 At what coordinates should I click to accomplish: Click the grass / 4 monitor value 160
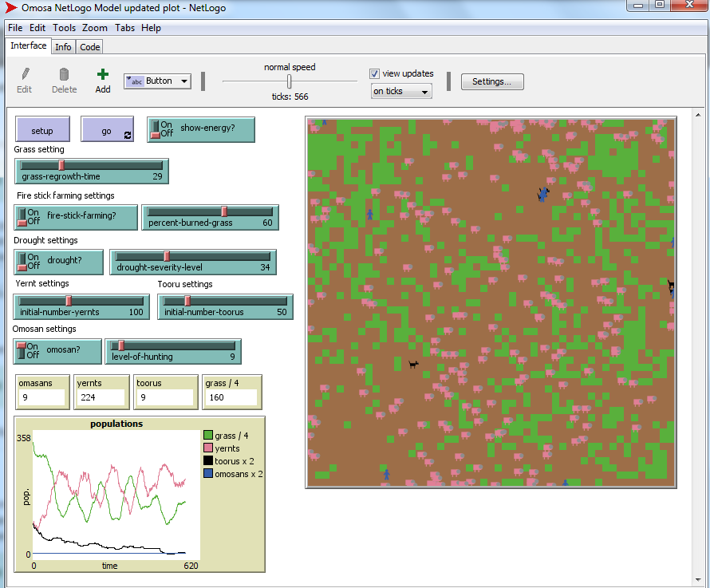[x=231, y=397]
